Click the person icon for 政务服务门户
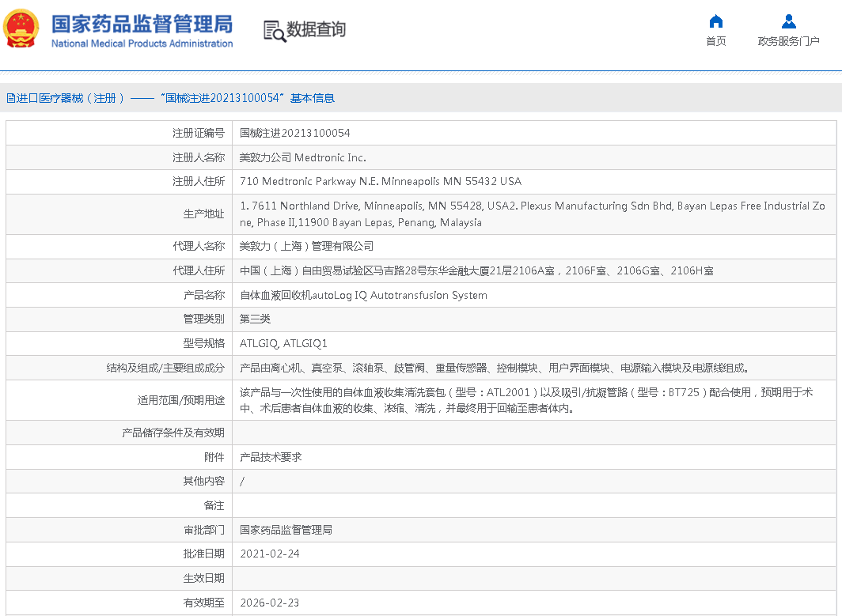Screen dimensions: 842x616 pyautogui.click(x=788, y=21)
